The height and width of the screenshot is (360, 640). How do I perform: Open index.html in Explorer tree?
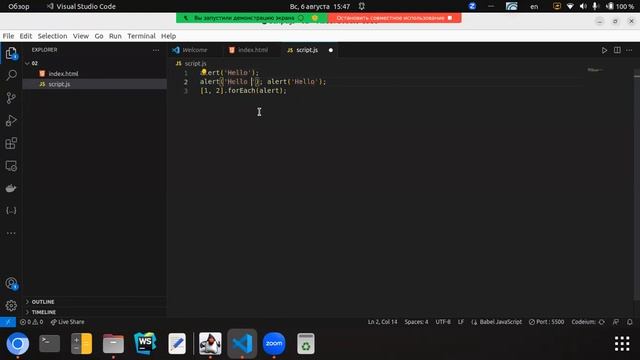(63, 73)
